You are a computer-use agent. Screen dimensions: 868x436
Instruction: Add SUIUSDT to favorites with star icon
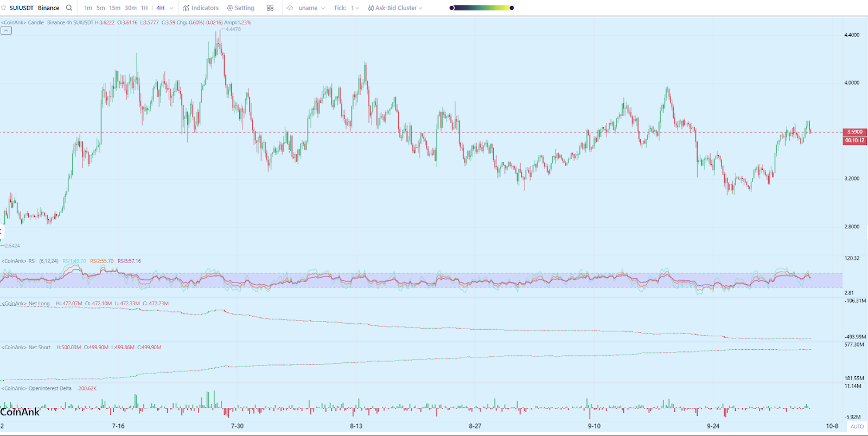pos(4,8)
